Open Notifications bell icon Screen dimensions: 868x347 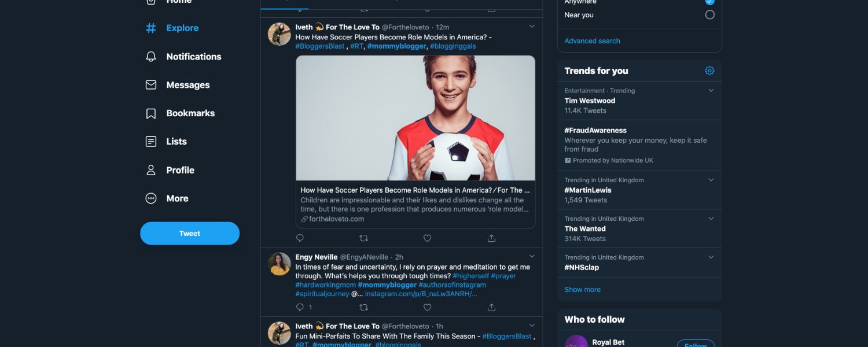coord(151,57)
